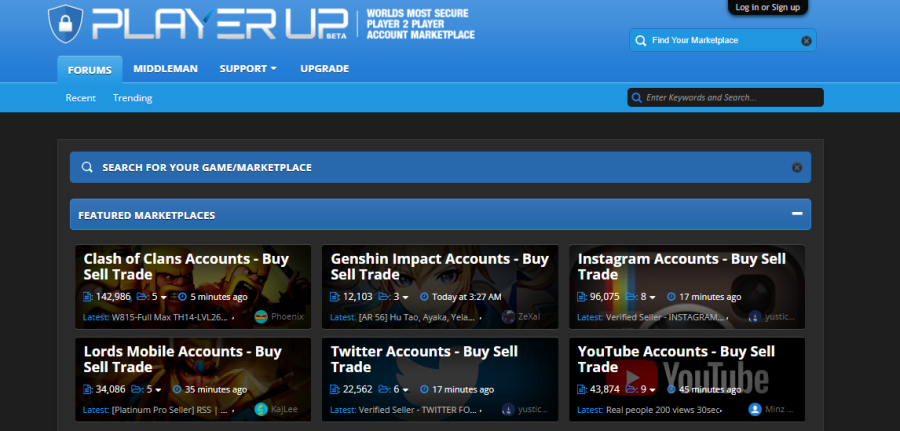Open Twitter Accounts marketplace

coord(424,359)
